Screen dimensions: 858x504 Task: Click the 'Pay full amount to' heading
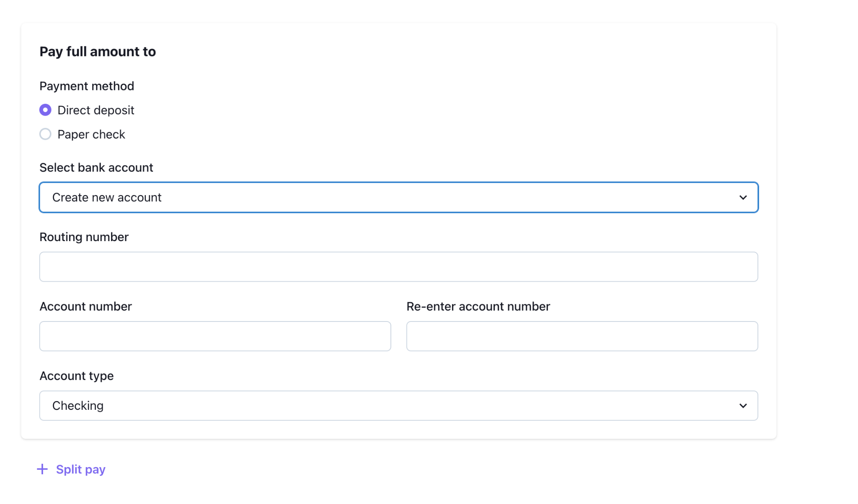[x=98, y=51]
